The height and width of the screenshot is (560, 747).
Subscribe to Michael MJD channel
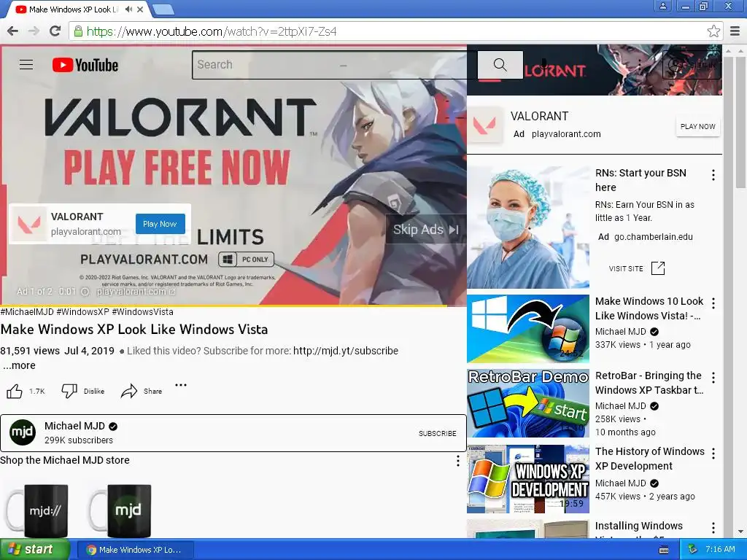point(438,433)
